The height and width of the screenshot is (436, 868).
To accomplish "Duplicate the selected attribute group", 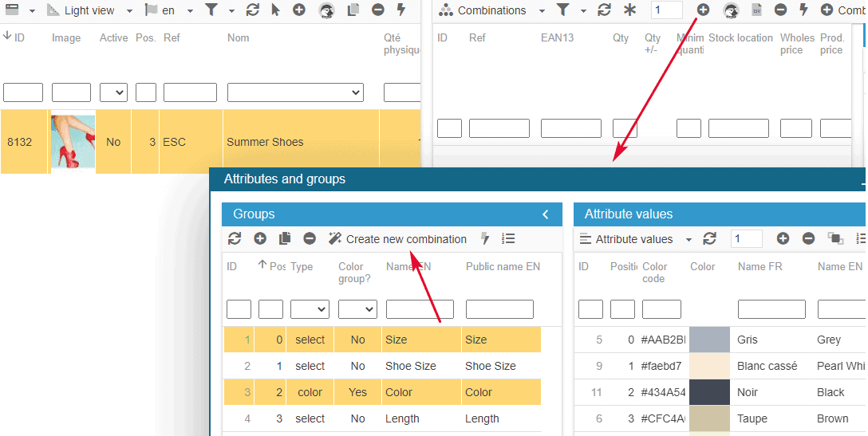I will [285, 238].
